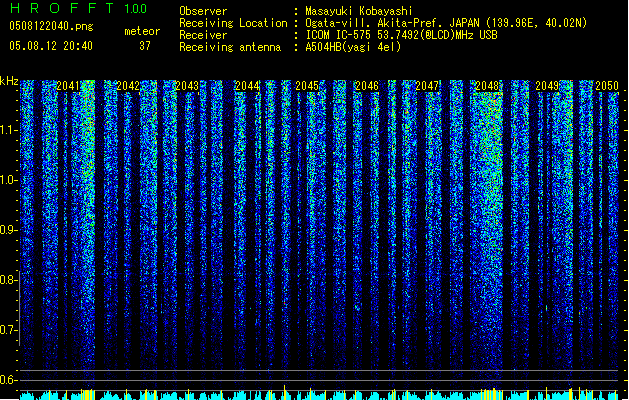Click the 2042 time marker
This screenshot has height=400, width=629.
point(128,86)
